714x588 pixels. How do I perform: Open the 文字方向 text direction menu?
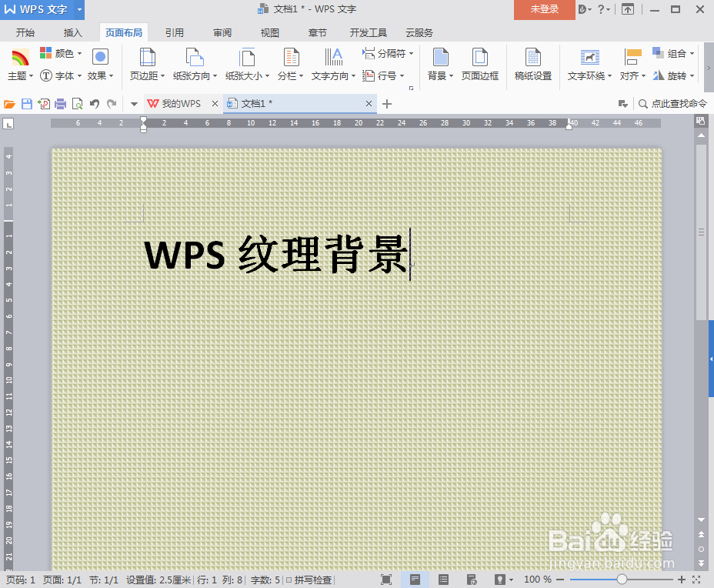pos(333,65)
